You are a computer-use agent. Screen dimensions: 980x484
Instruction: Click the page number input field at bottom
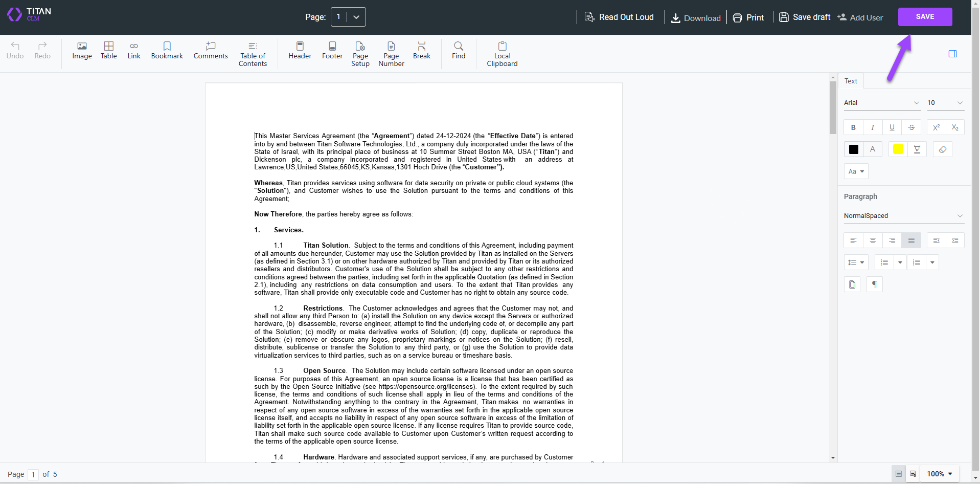[x=33, y=474]
